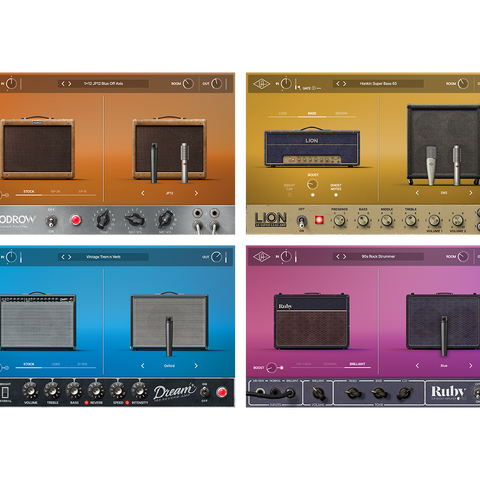Click the Woodrow Mic Vol knob
Screen dimensions: 480x480
[165, 219]
